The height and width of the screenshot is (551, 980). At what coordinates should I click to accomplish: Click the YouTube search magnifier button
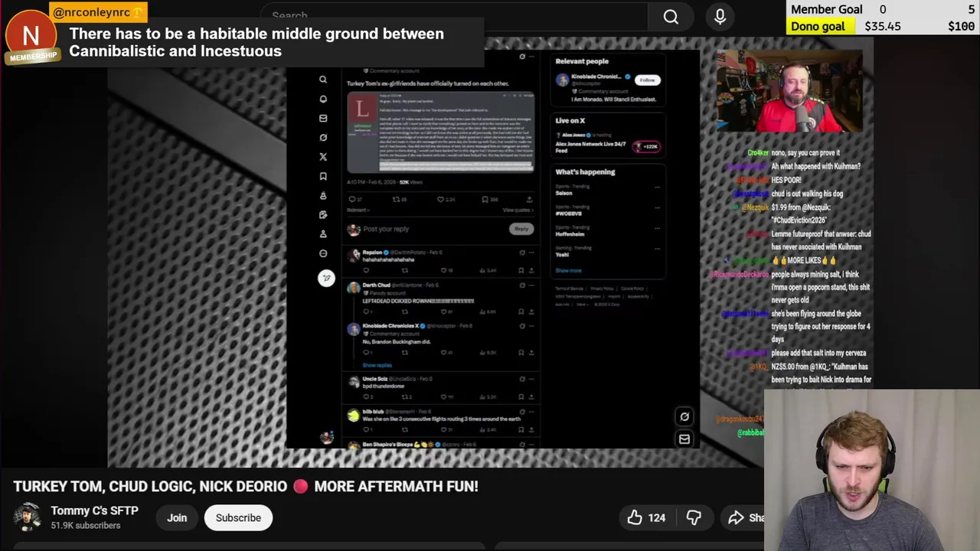pos(671,17)
